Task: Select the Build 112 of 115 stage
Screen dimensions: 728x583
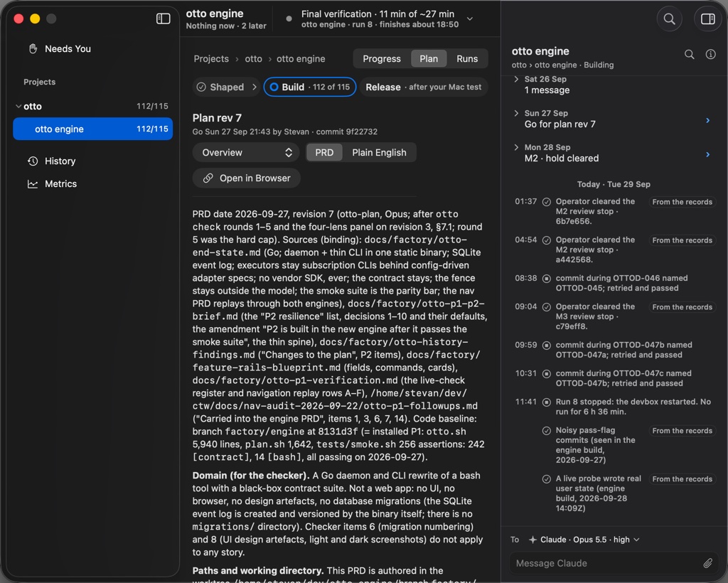Action: click(x=310, y=87)
